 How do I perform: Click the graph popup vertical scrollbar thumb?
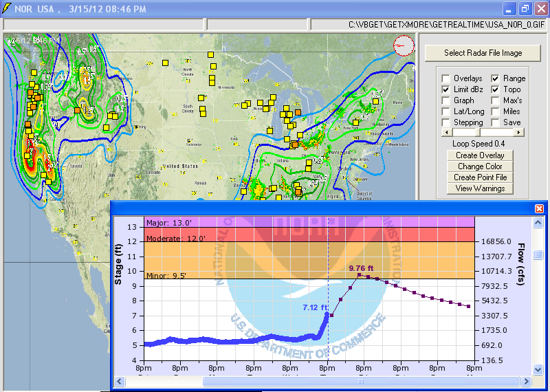(x=538, y=255)
